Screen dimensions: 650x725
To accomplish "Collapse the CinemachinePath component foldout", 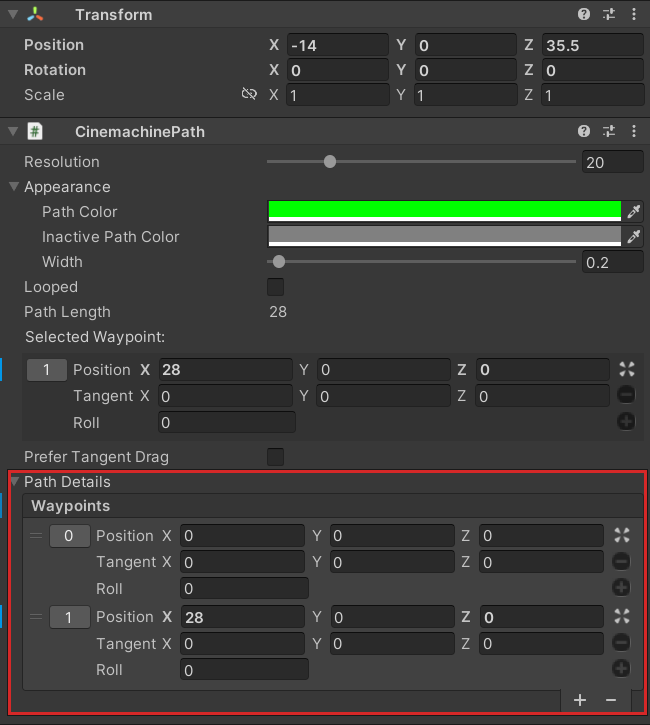I will point(13,131).
